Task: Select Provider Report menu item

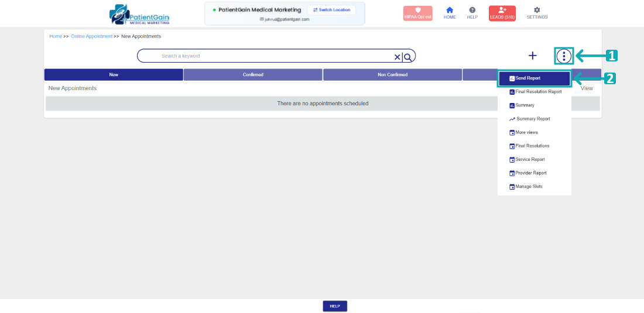Action: [535, 173]
